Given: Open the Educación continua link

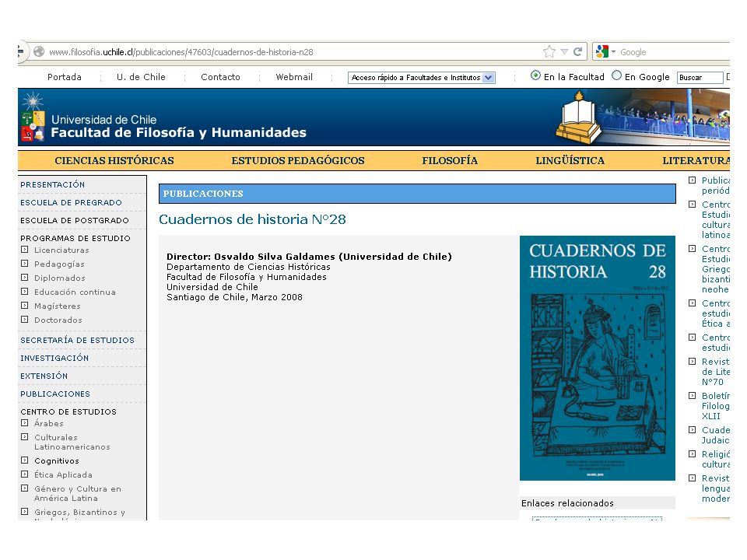Looking at the screenshot, I should [75, 292].
